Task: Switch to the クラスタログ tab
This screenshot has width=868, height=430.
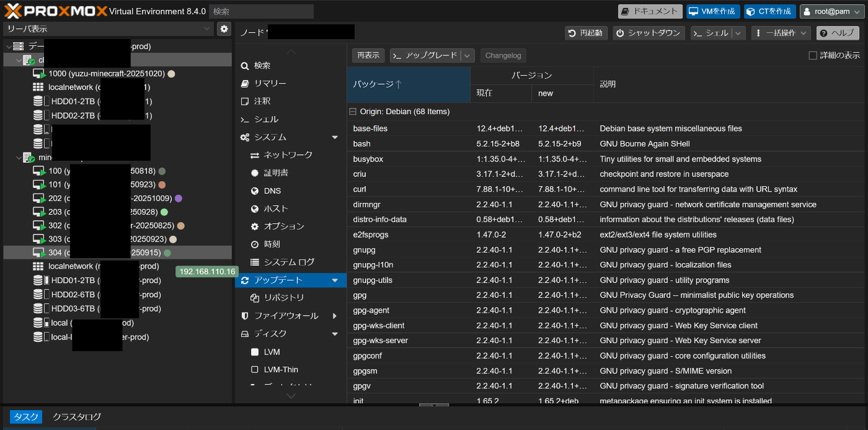Action: click(77, 417)
